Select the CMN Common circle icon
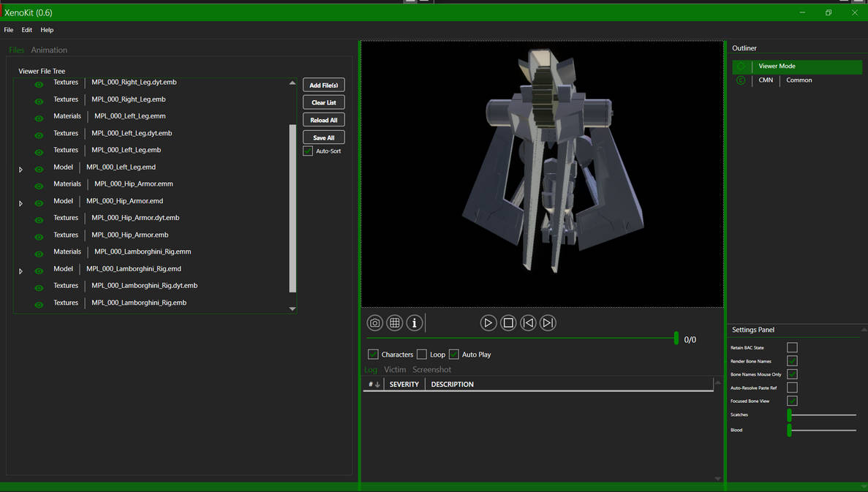Screen dimensions: 868x492 tap(741, 80)
